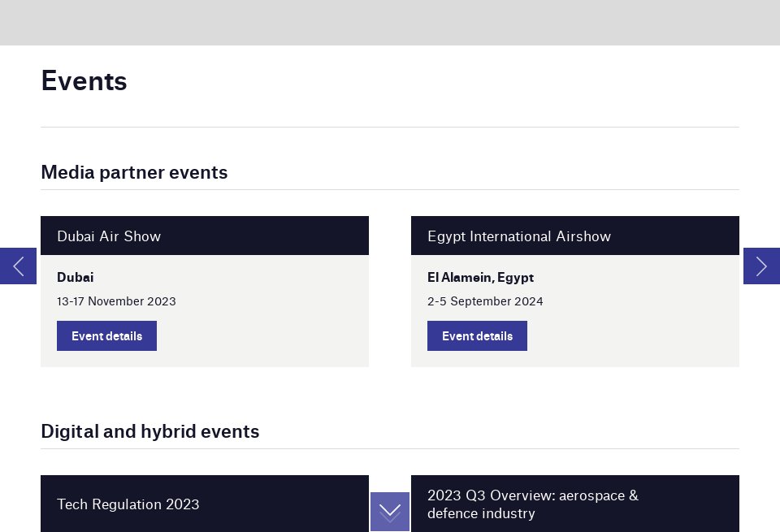Click the gray banner at page top
This screenshot has height=532, width=780.
point(390,22)
